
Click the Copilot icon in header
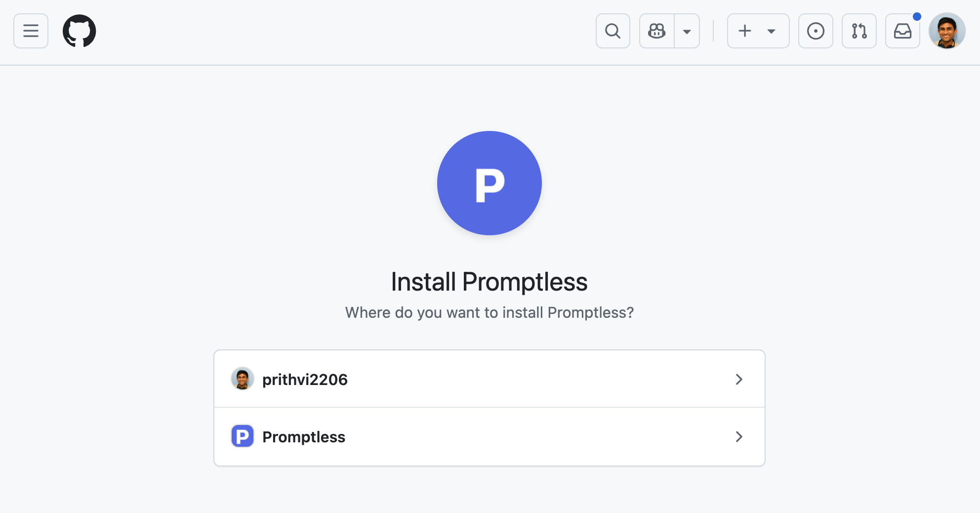click(x=656, y=31)
